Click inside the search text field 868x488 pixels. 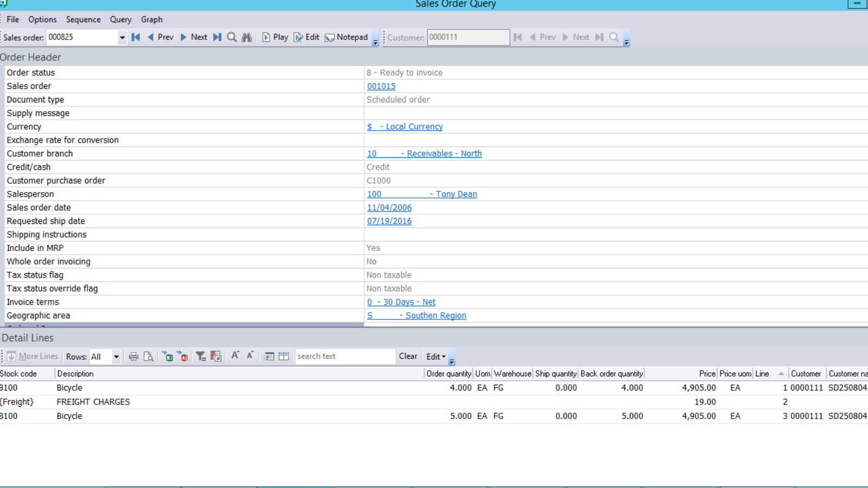tap(344, 356)
